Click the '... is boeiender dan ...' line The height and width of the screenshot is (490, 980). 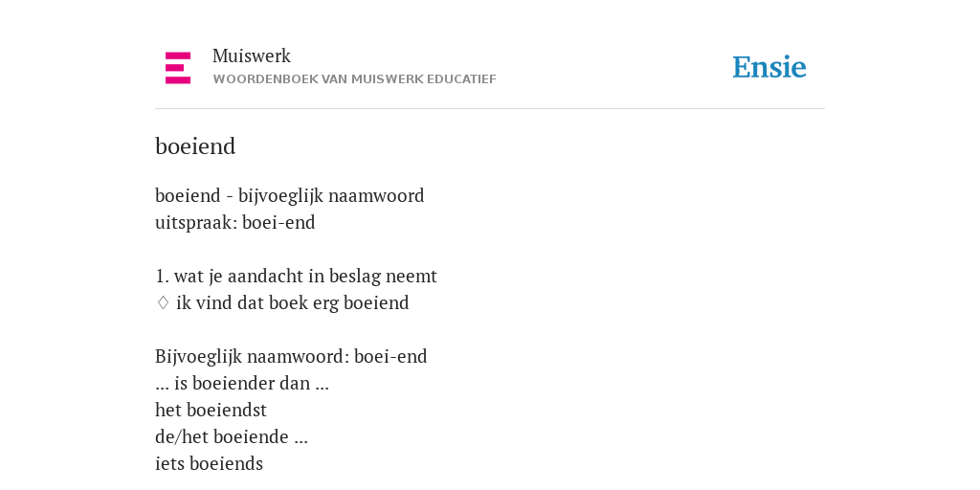point(242,383)
